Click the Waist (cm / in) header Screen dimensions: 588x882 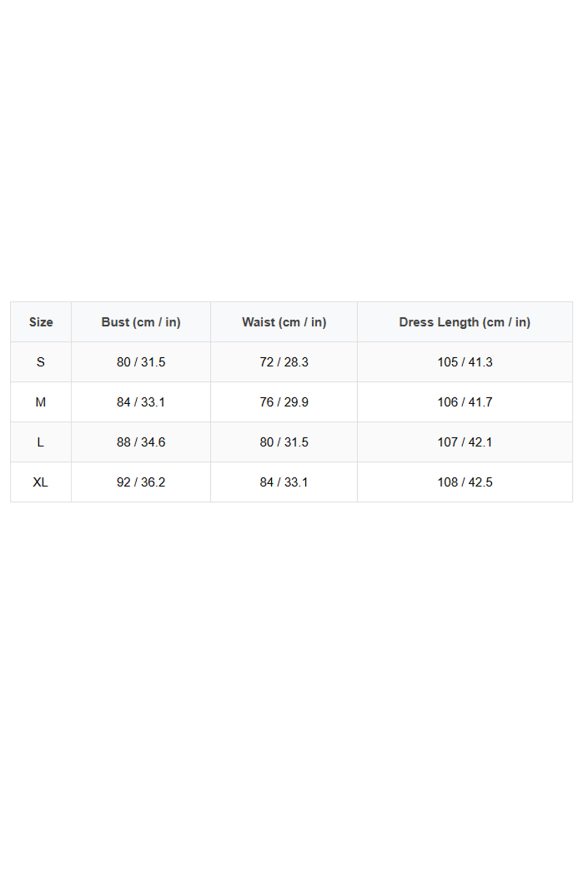[284, 322]
